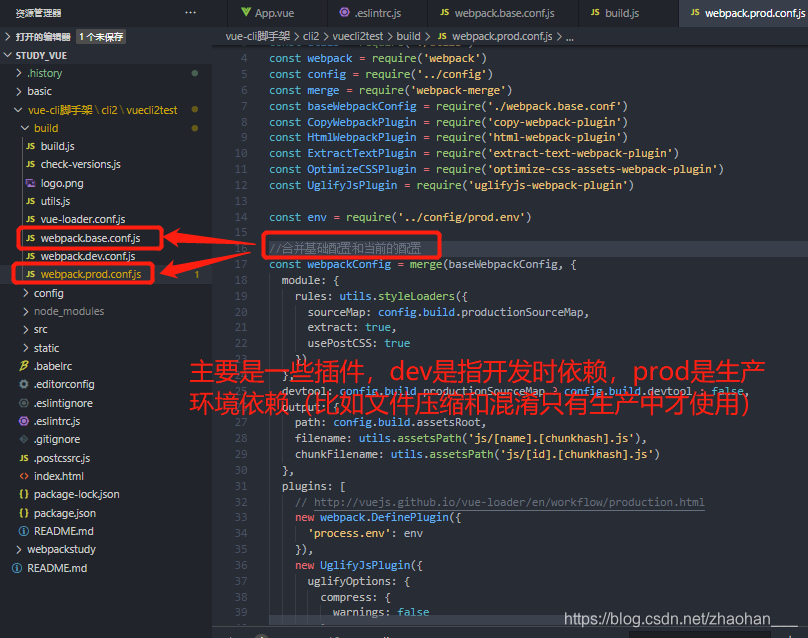Collapse the vue-cli脚手架\cli2\vuecli2test folder
This screenshot has height=638, width=808.
tap(18, 110)
